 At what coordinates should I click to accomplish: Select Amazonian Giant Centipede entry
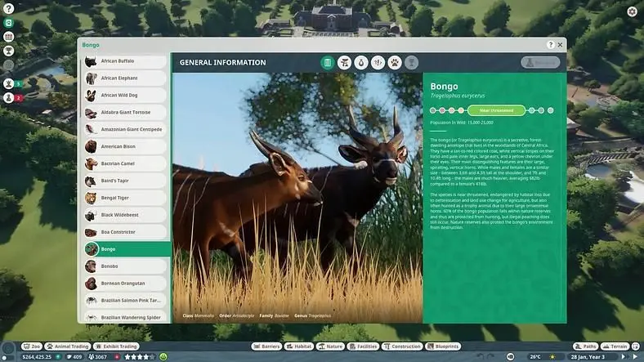[125, 130]
